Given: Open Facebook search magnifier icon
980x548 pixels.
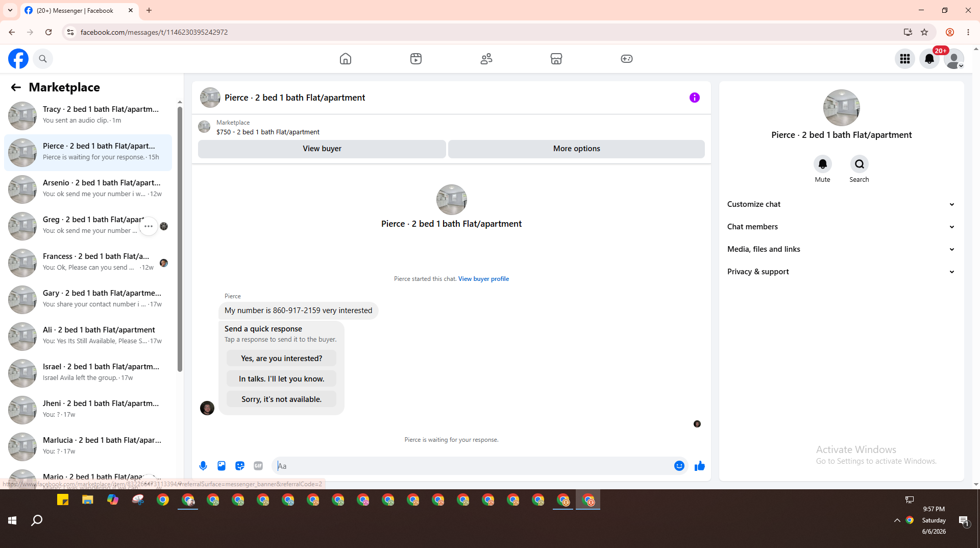Looking at the screenshot, I should click(x=43, y=59).
